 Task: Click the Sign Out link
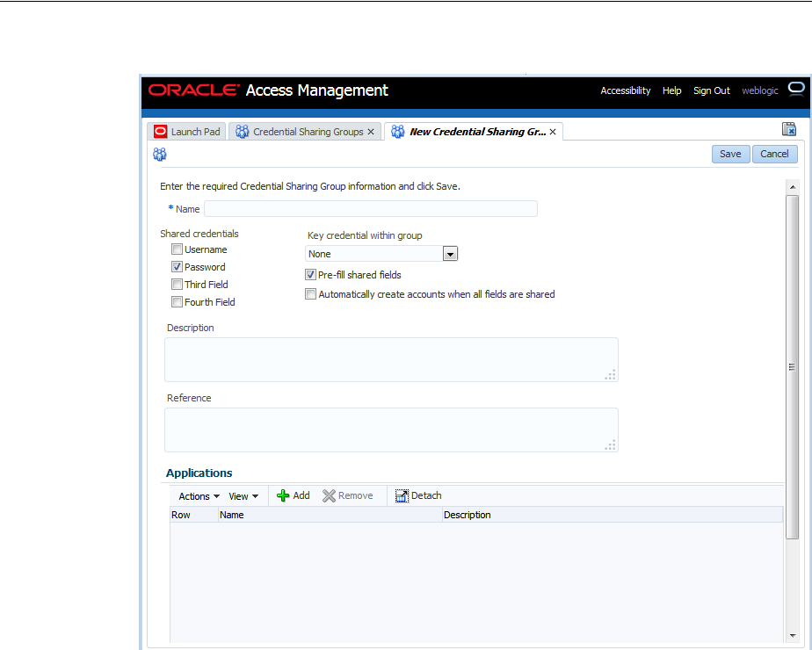click(x=712, y=90)
